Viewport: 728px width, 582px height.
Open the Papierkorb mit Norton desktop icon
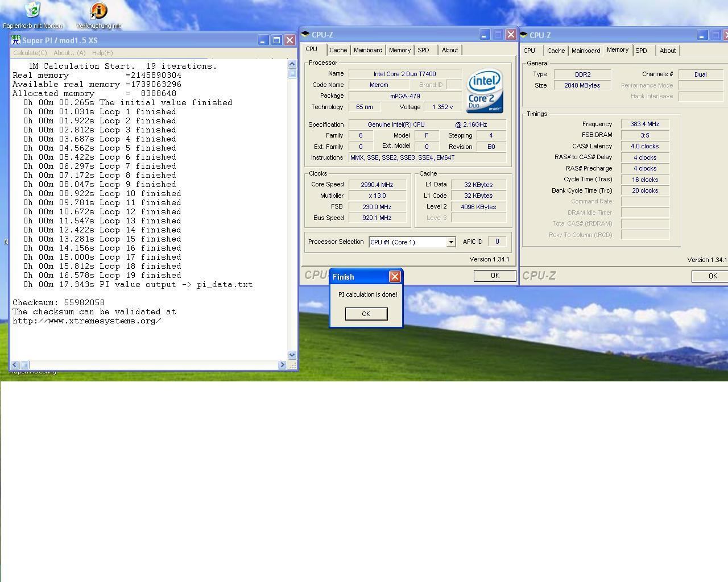click(33, 10)
